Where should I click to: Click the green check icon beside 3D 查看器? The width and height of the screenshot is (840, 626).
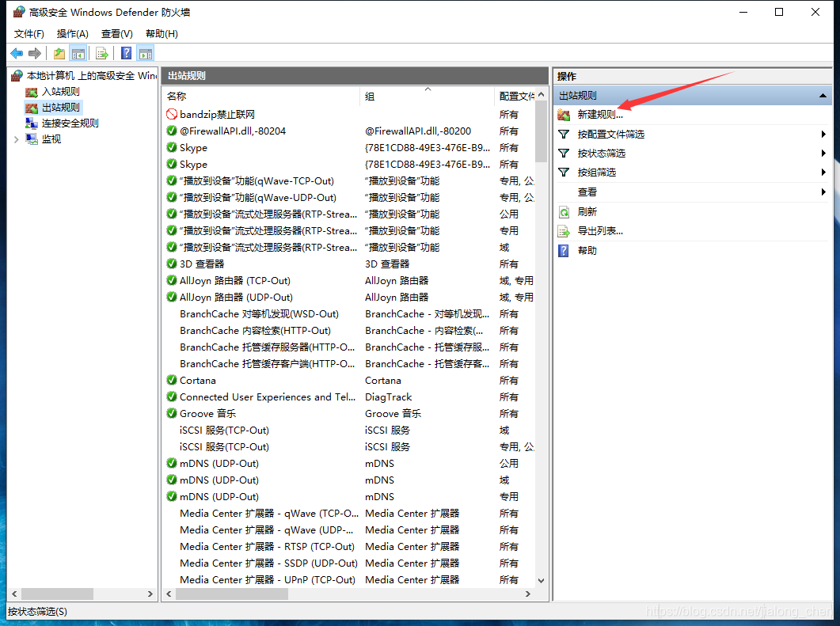pyautogui.click(x=172, y=264)
